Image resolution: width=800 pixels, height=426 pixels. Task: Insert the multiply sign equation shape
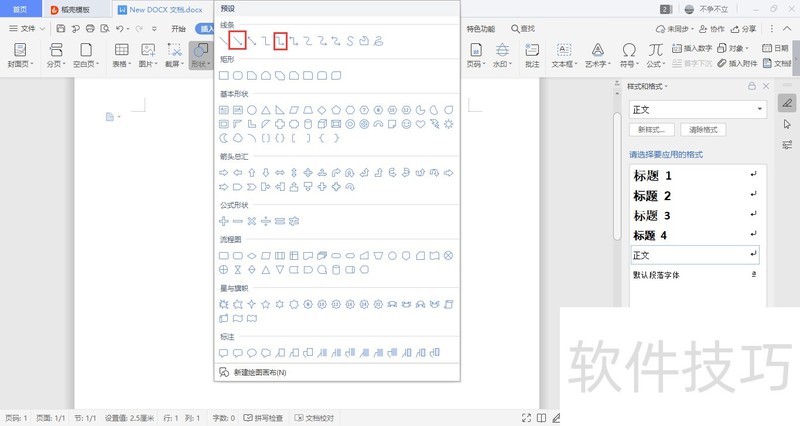coord(252,221)
